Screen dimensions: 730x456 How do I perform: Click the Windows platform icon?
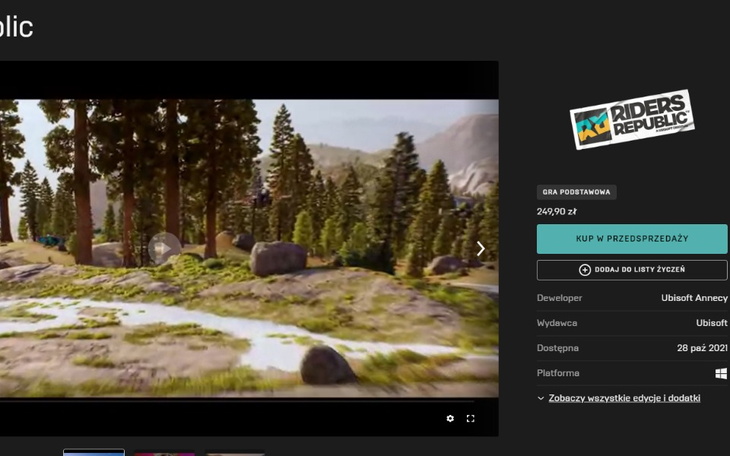point(721,373)
